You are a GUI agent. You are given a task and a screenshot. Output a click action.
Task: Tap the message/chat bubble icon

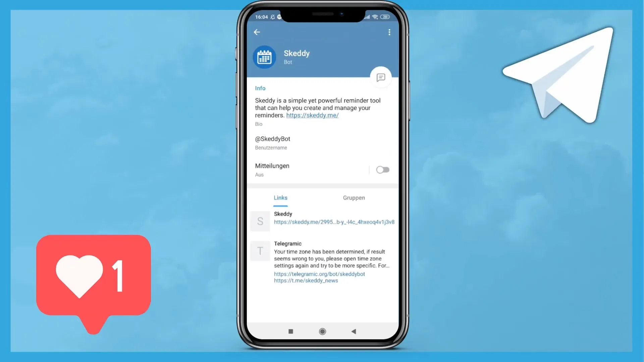click(x=380, y=77)
